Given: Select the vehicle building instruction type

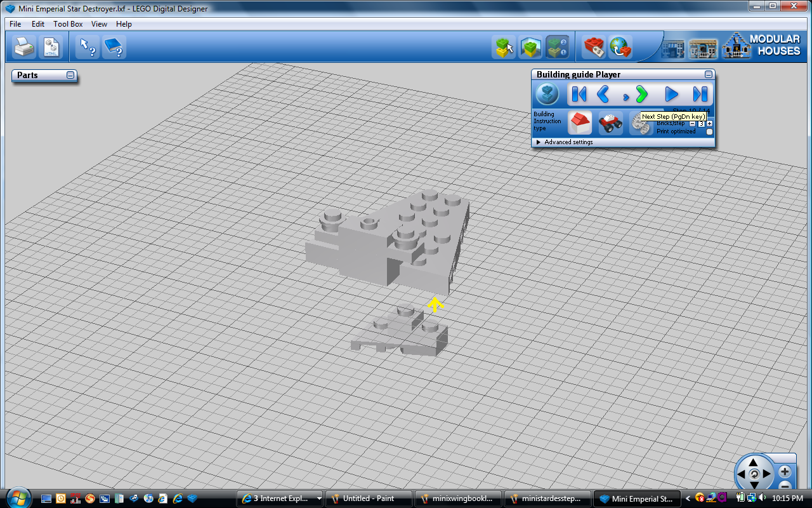Looking at the screenshot, I should pos(610,123).
